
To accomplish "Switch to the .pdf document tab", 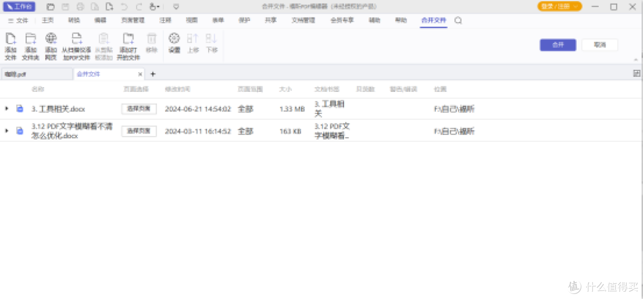I will [36, 74].
